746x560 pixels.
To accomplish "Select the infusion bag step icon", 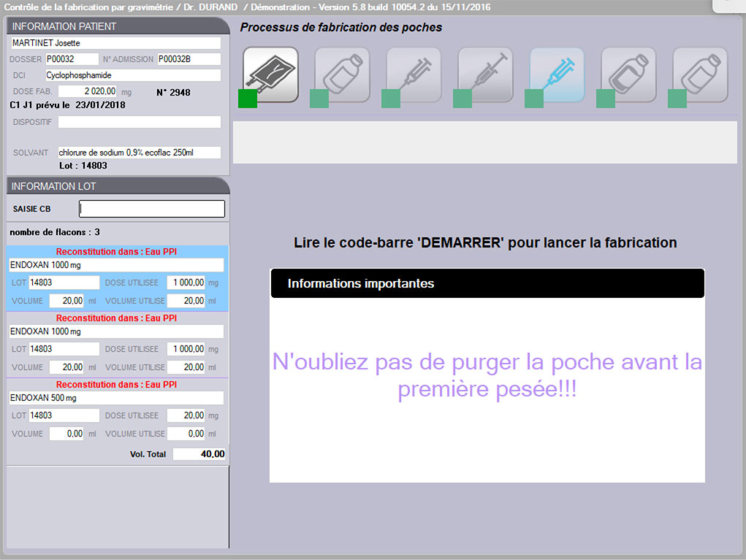I will [270, 74].
